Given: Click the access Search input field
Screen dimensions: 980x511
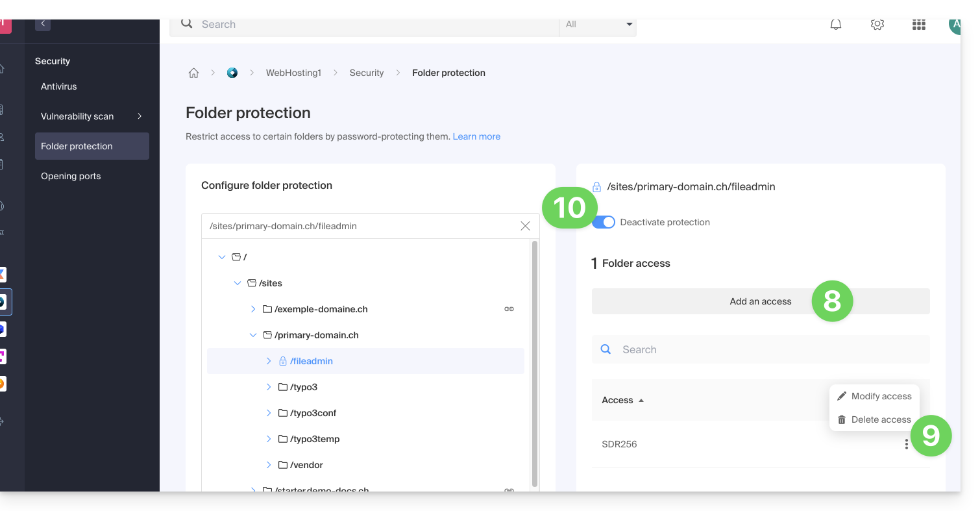Looking at the screenshot, I should [x=766, y=349].
